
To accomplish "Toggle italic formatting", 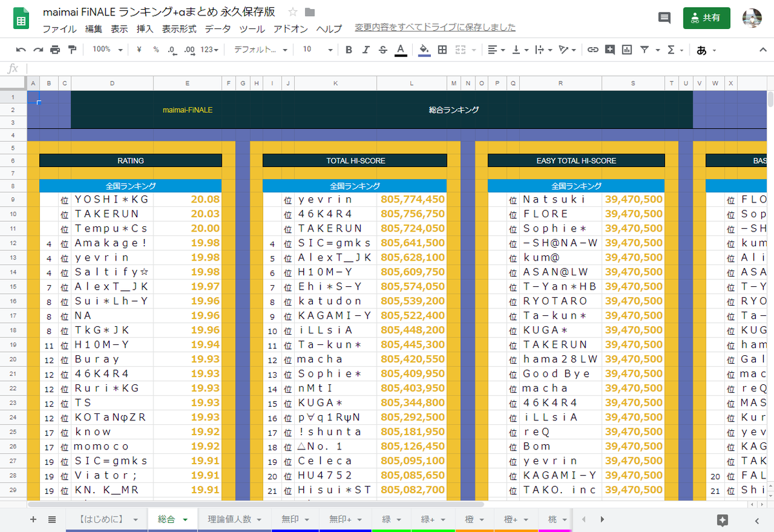I will (366, 50).
